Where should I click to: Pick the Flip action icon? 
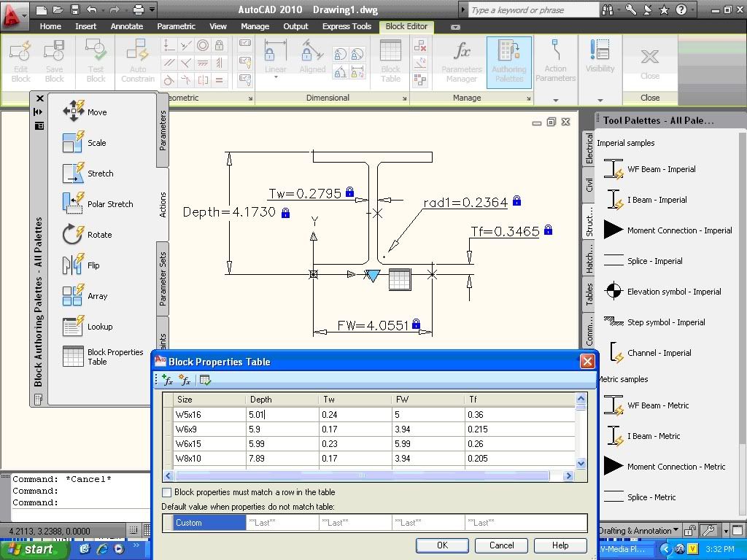pos(73,265)
